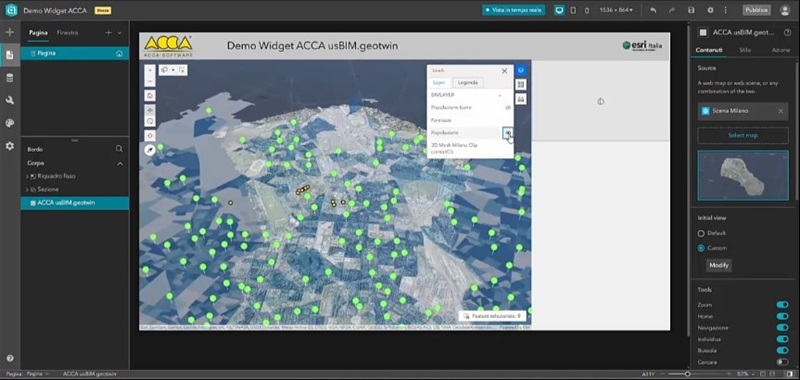
Task: Click the map compass button
Action: coord(150,149)
